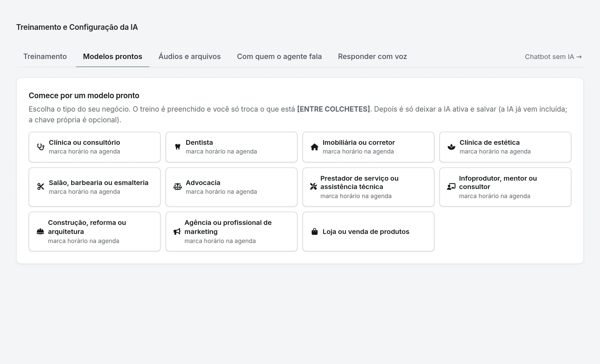
Task: Click the hard hat icon for Construção, reforma
Action: coord(40,231)
